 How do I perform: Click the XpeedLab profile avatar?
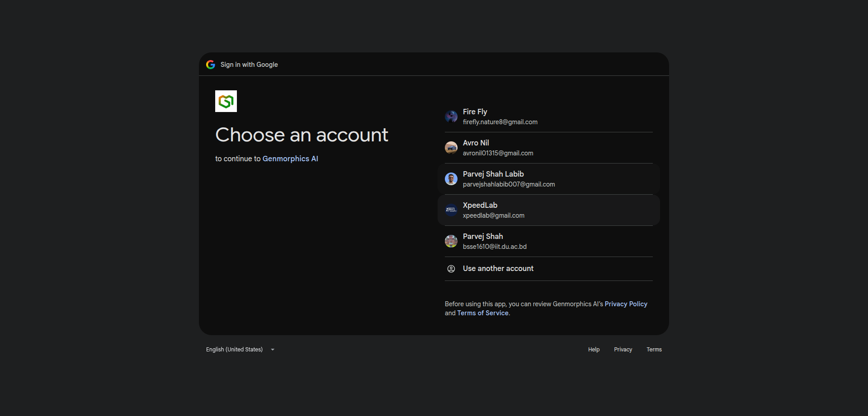pos(451,210)
